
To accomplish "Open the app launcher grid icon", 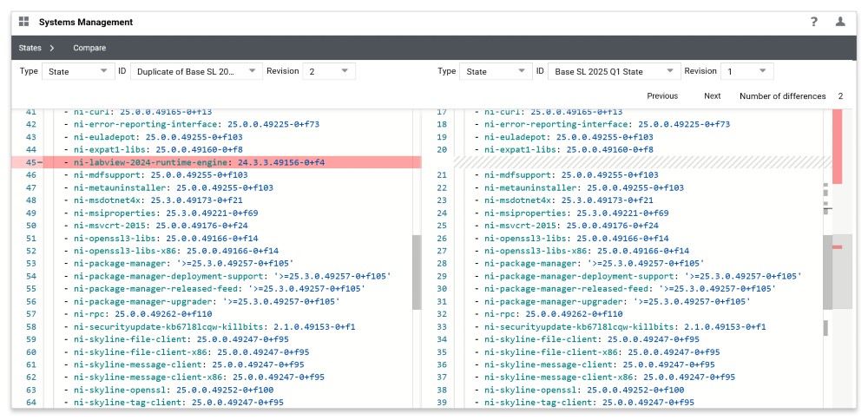I will (23, 23).
